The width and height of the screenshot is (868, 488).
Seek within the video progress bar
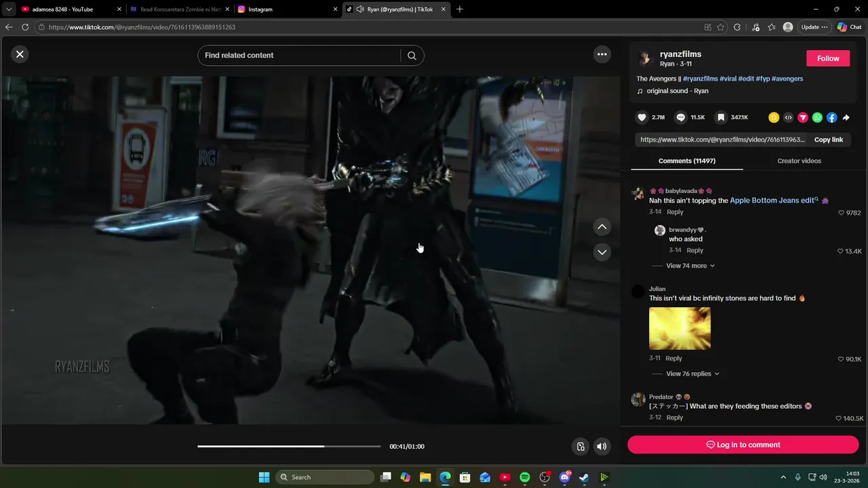click(289, 446)
